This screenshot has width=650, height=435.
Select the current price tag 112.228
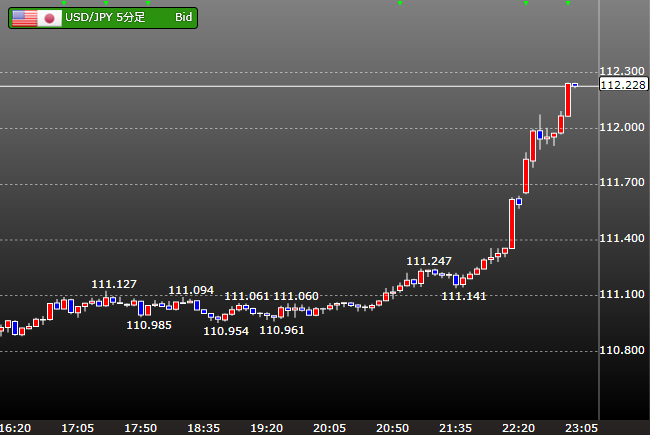[623, 85]
